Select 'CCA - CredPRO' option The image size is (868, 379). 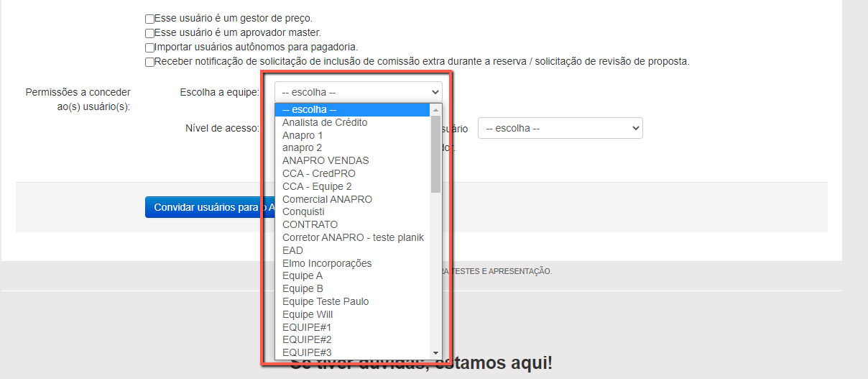(x=318, y=173)
